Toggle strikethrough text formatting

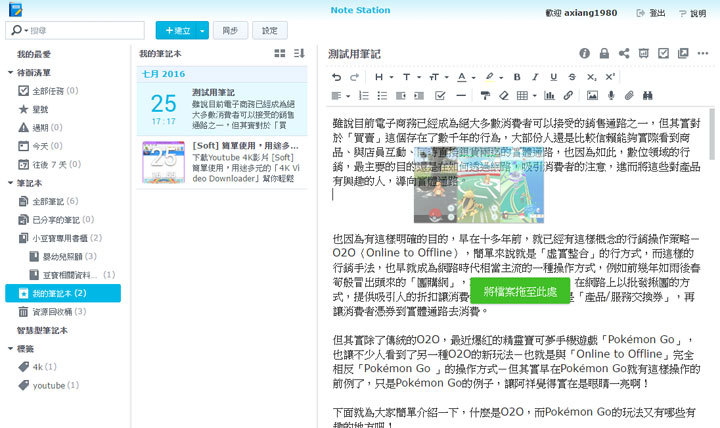[574, 76]
